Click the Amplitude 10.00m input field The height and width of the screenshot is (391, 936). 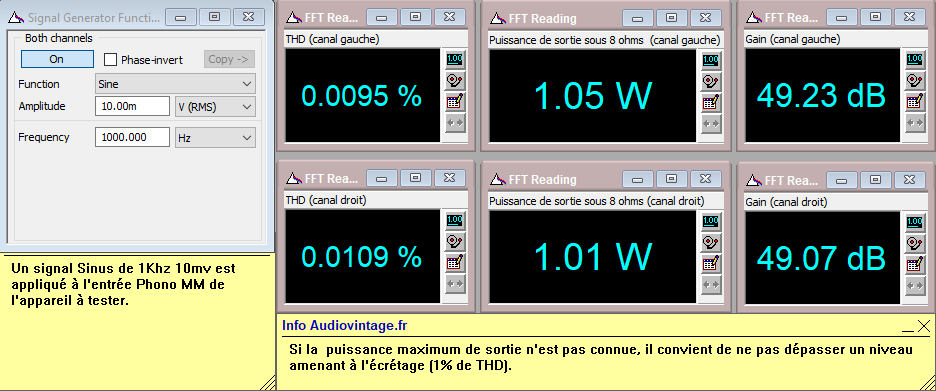click(x=133, y=107)
